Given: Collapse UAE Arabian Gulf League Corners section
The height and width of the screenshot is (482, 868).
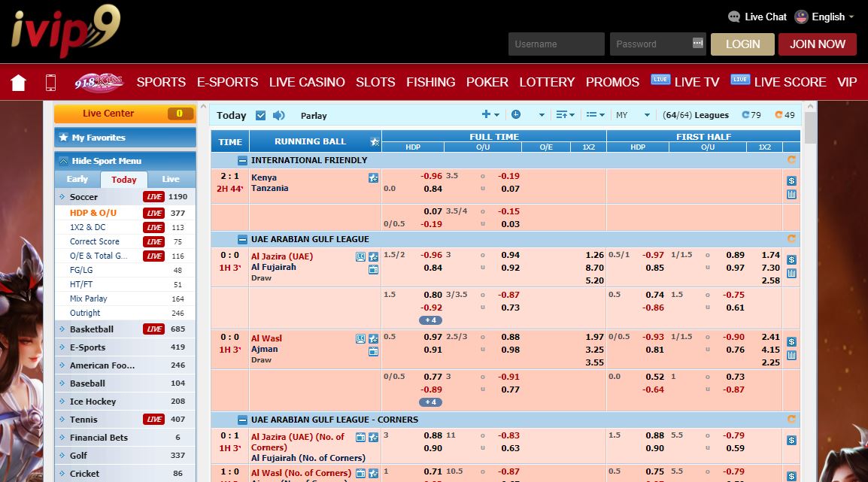Looking at the screenshot, I should (242, 420).
